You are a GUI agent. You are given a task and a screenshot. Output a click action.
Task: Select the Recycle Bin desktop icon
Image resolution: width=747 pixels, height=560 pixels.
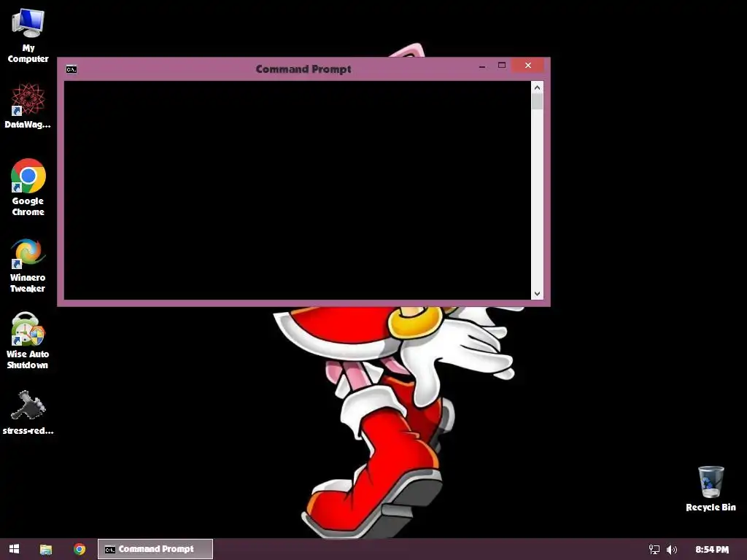(x=711, y=489)
